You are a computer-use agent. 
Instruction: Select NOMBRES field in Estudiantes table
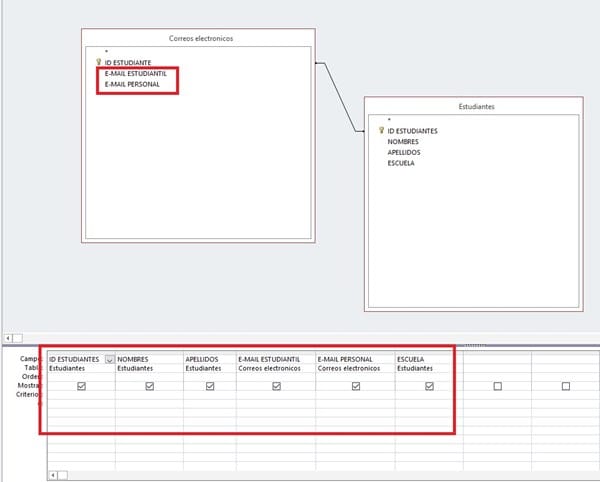click(403, 142)
